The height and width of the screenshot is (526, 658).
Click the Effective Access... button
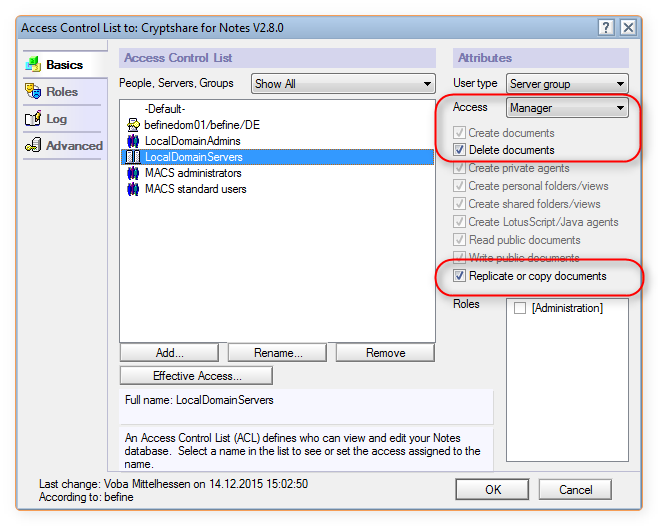pos(196,376)
